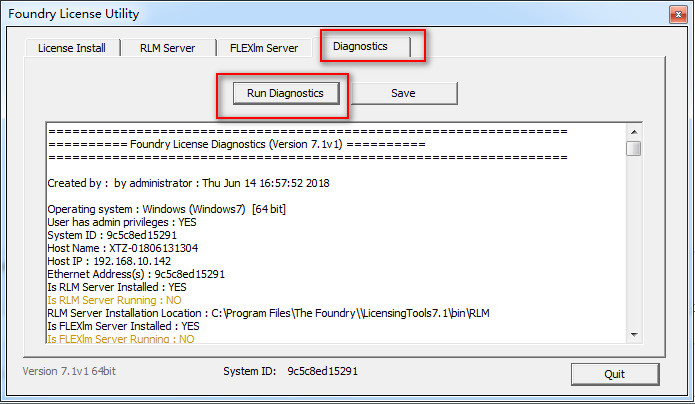Click the System ID value in the footer
This screenshot has width=695, height=404.
pos(323,371)
